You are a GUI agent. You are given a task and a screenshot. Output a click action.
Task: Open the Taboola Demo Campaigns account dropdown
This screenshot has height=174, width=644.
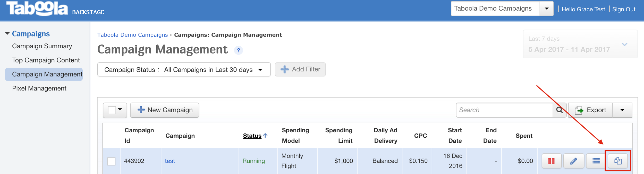[x=546, y=8]
